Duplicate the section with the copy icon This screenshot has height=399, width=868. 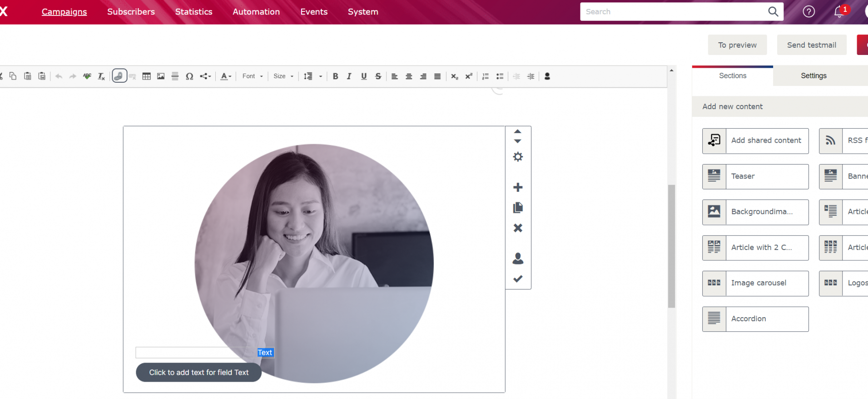pyautogui.click(x=518, y=208)
